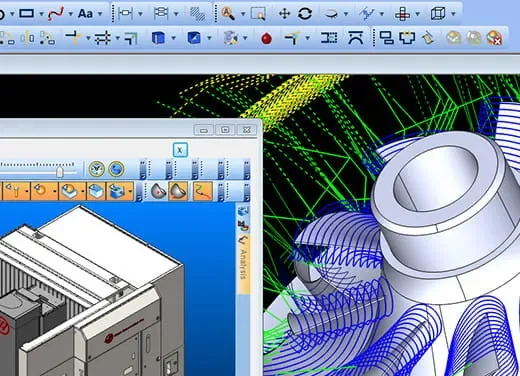Pick the horizontal dimension tool
520x376 pixels.
pos(125,14)
